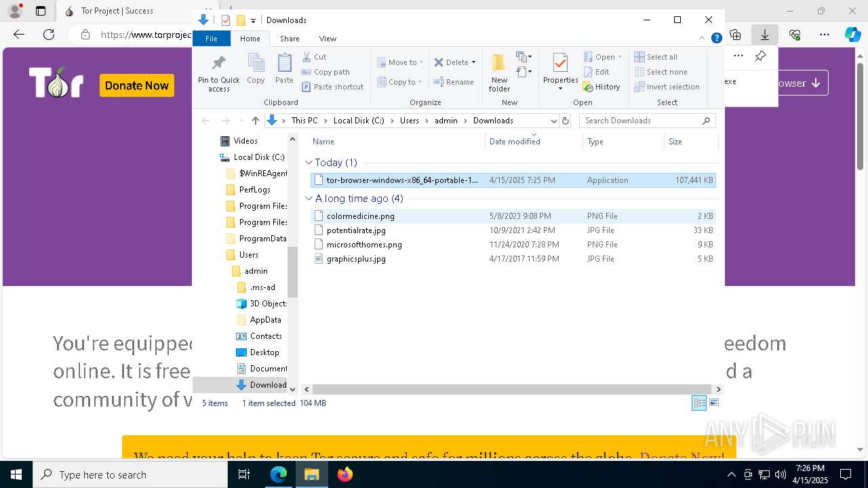Refresh the Downloads address bar
868x488 pixels.
tap(566, 121)
